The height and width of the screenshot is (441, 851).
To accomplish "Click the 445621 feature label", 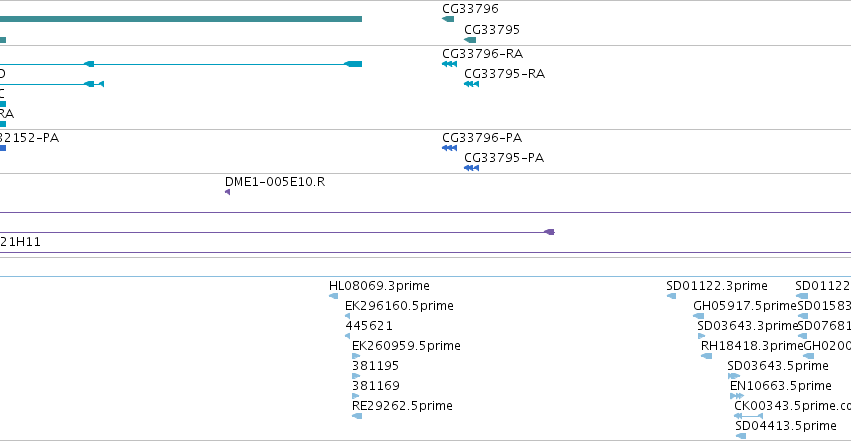I will tap(369, 325).
